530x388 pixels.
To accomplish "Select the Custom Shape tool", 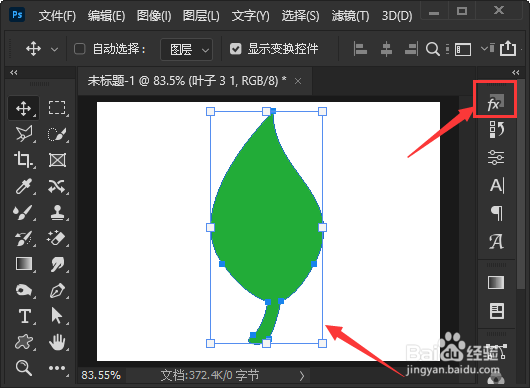I will [x=23, y=342].
